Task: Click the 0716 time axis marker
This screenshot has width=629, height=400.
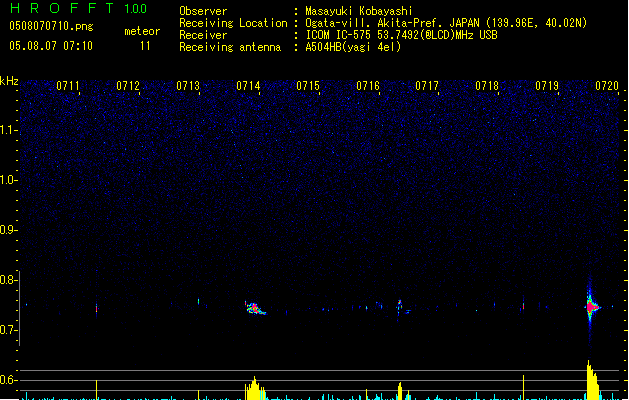Action: [368, 86]
